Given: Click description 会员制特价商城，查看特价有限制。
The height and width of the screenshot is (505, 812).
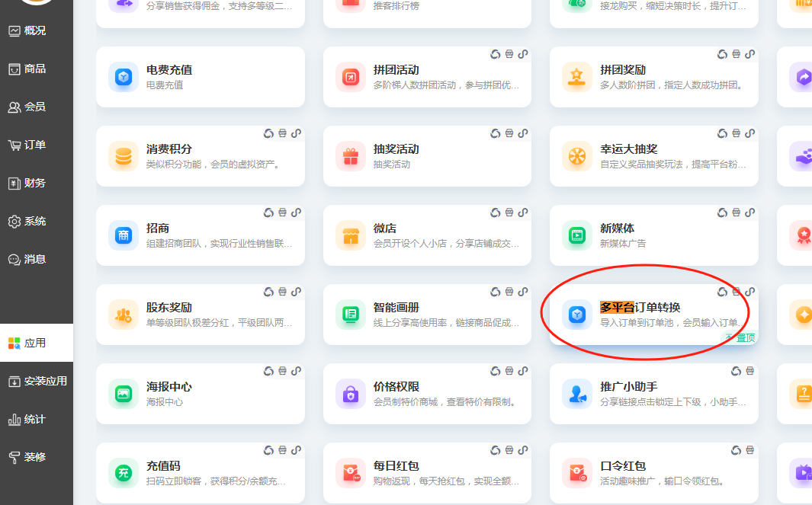Looking at the screenshot, I should coord(445,402).
